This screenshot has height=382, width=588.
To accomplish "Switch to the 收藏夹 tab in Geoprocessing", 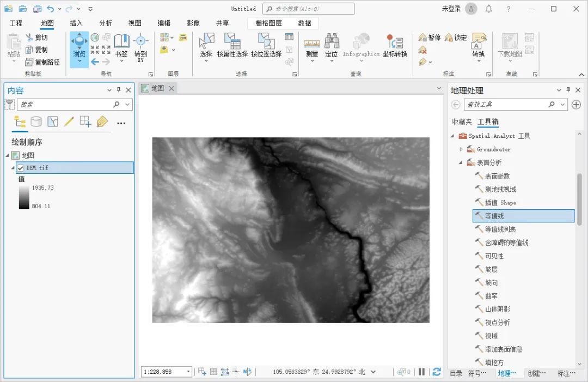I will [462, 122].
